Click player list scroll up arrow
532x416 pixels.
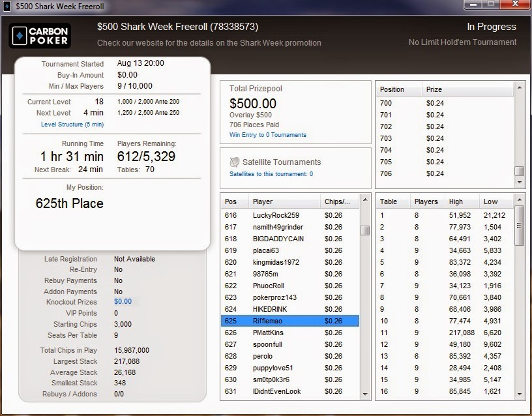click(365, 200)
